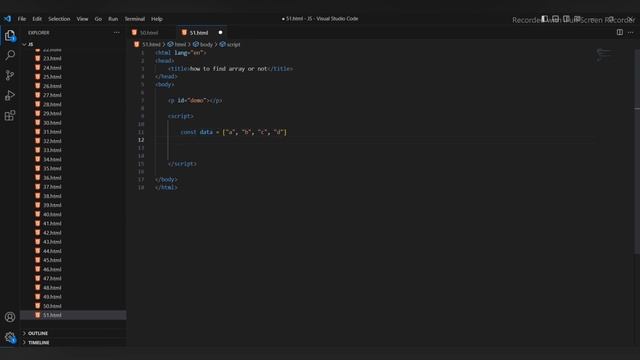Open 40.html in the file tree
This screenshot has width=640, height=360.
pyautogui.click(x=52, y=214)
